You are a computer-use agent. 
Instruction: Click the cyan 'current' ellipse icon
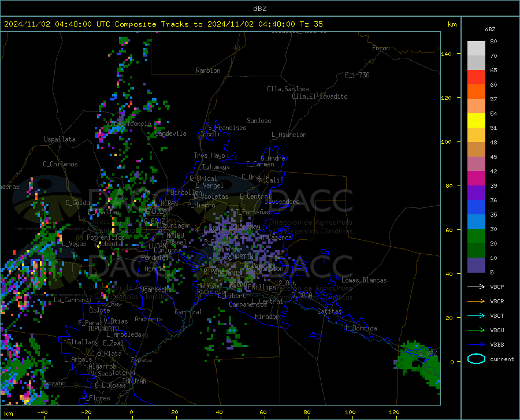tap(476, 359)
